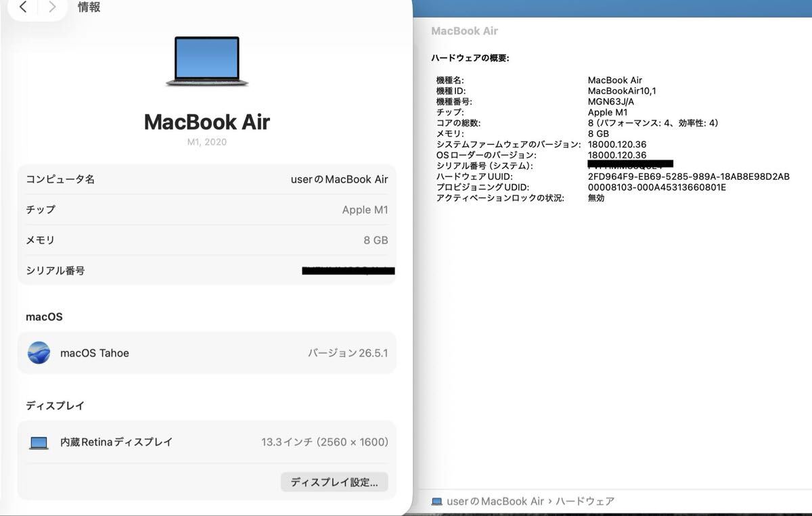This screenshot has width=812, height=516.
Task: Select the 8 GB memory value in system report
Action: point(598,134)
